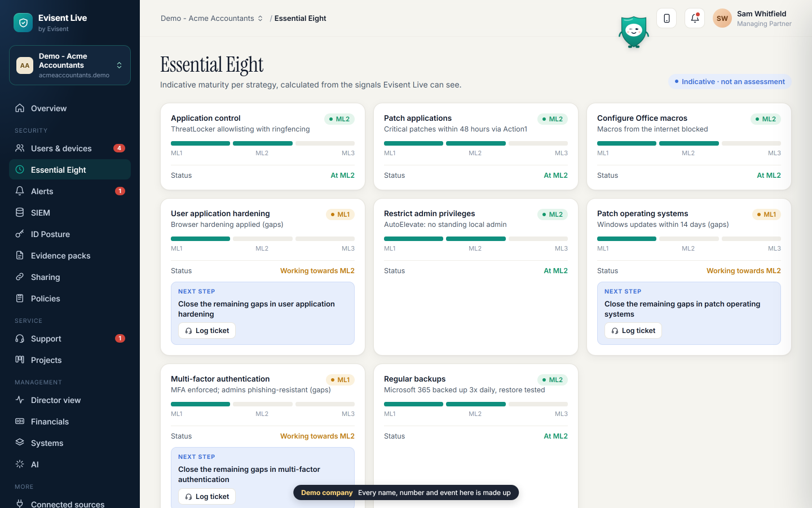Click the Working towards ML2 status for Multi-factor authentication
This screenshot has height=508, width=812.
317,436
